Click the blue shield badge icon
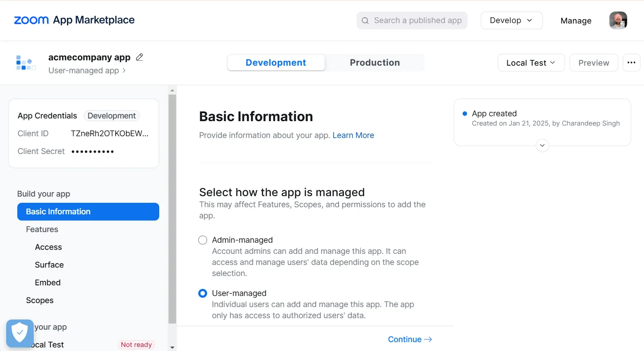This screenshot has width=644, height=351. (x=20, y=333)
